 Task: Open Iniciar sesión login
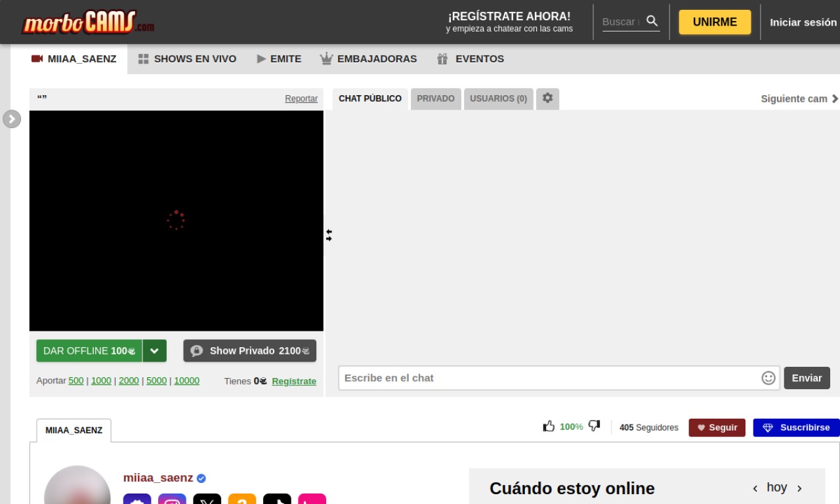(x=803, y=22)
